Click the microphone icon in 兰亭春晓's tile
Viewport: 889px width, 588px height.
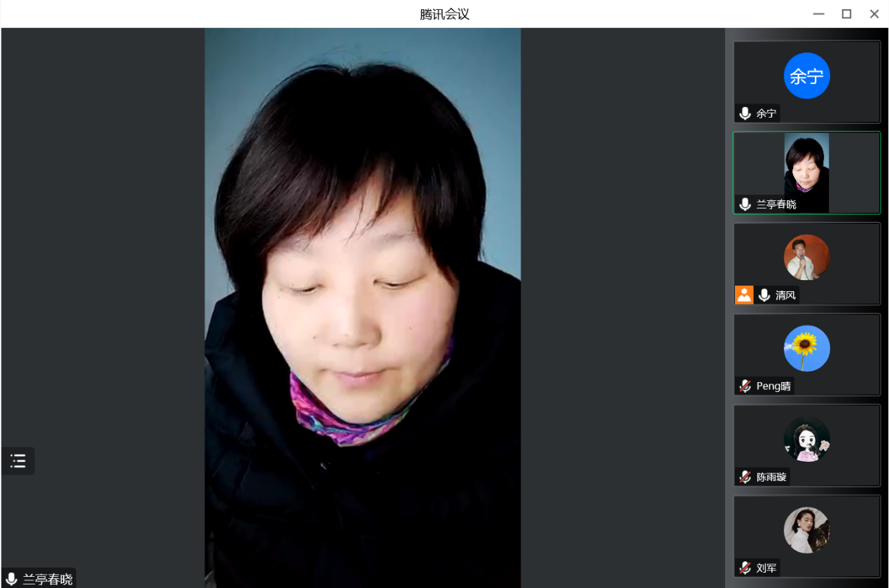coord(745,204)
